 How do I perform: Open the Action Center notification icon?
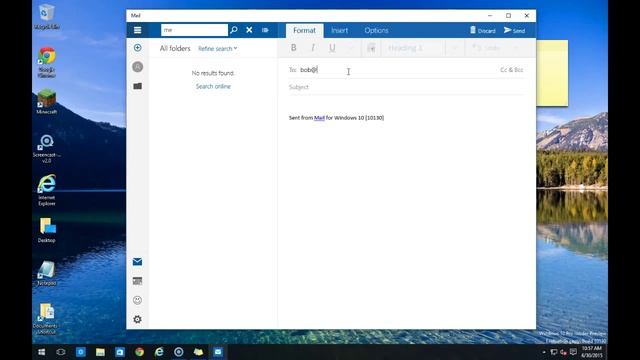pyautogui.click(x=573, y=352)
